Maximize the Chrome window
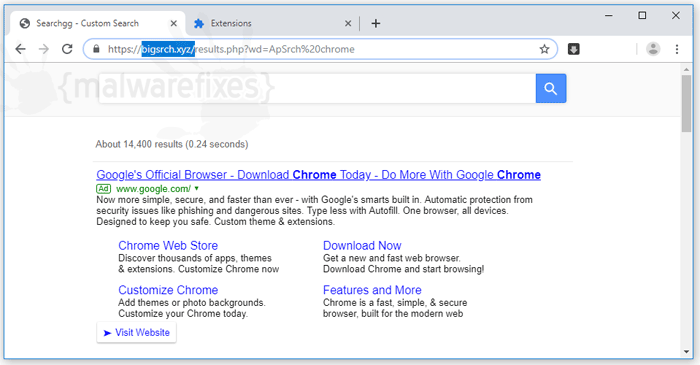The width and height of the screenshot is (700, 365). coord(642,16)
